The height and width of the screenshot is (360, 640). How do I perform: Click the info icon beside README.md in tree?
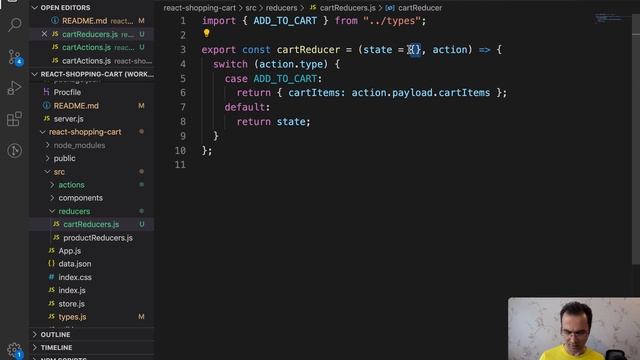47,106
